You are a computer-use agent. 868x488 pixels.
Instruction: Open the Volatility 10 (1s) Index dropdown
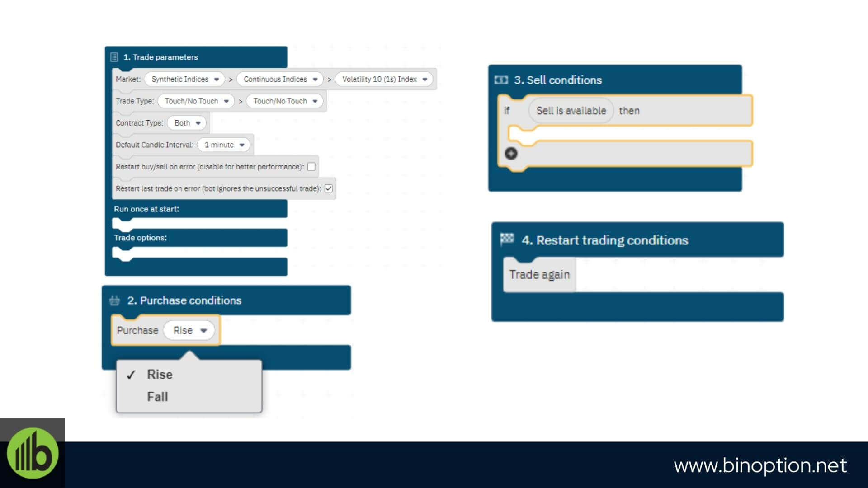[384, 79]
